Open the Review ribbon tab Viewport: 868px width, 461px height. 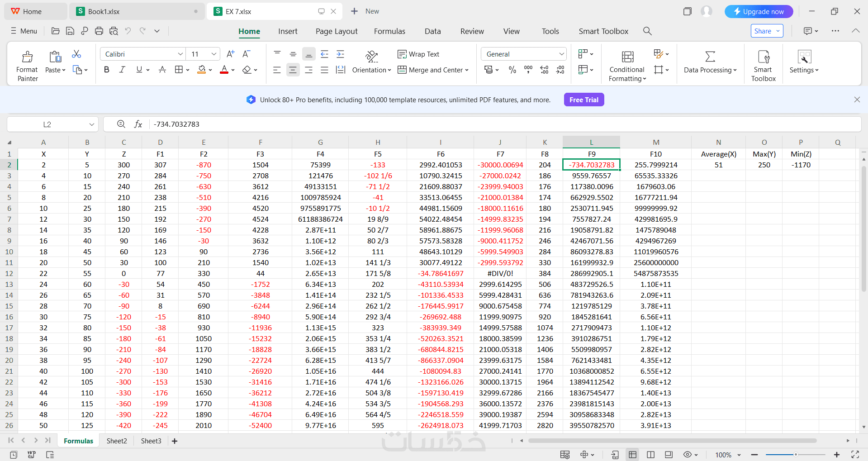(x=472, y=31)
